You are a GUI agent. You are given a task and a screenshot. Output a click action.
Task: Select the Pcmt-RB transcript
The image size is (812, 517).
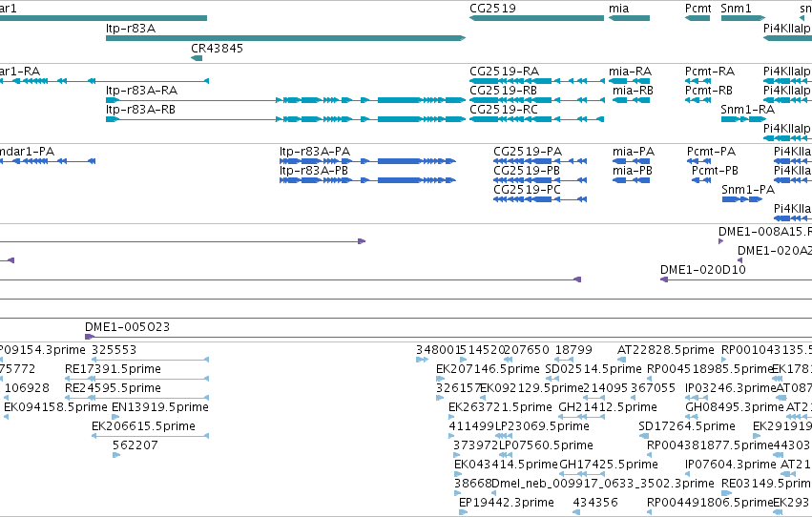pos(697,100)
